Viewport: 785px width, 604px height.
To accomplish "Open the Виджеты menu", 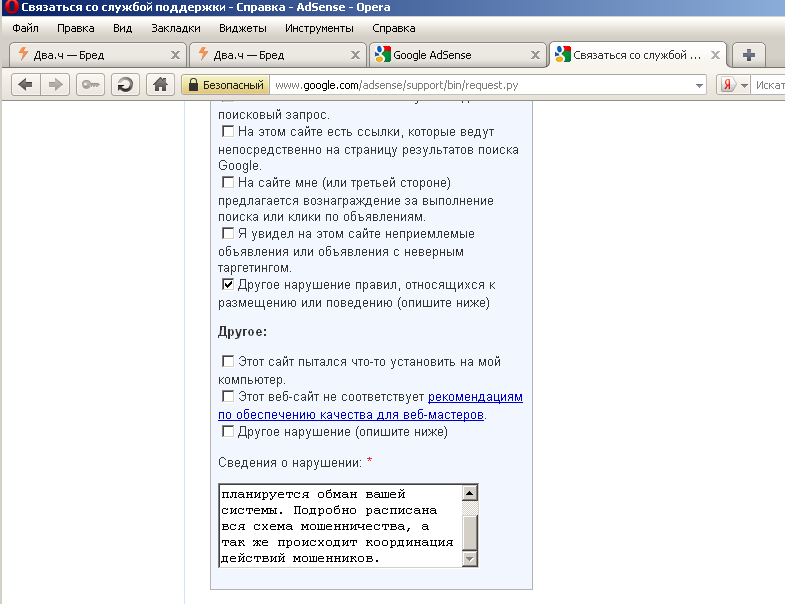I will click(243, 28).
